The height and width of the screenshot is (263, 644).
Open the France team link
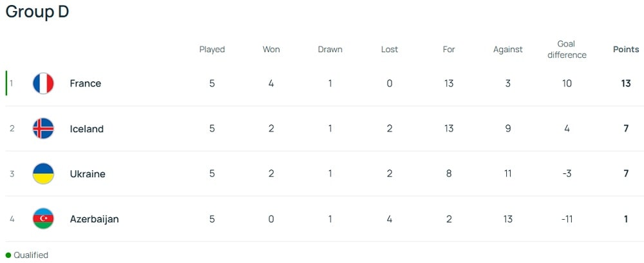(x=86, y=84)
